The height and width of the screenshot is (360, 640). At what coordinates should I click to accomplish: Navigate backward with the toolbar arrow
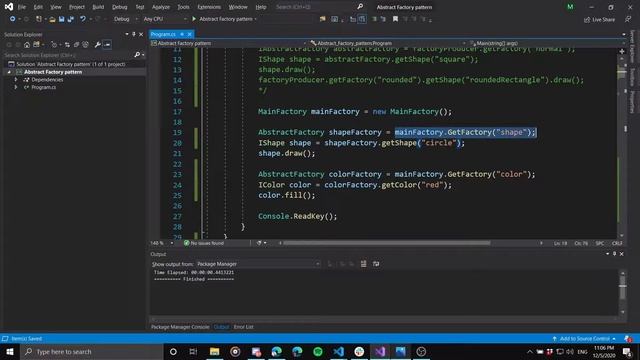pos(13,19)
